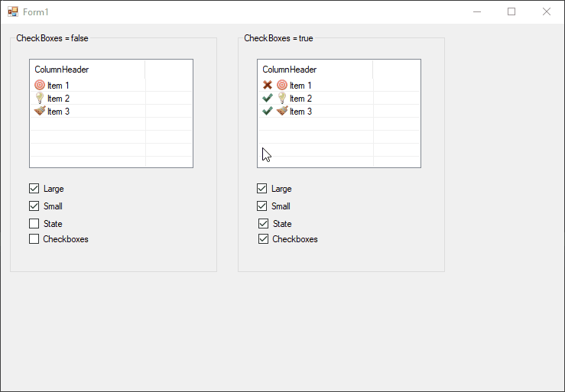Click ColumnHeader in the right list view
565x392 pixels.
pos(315,70)
